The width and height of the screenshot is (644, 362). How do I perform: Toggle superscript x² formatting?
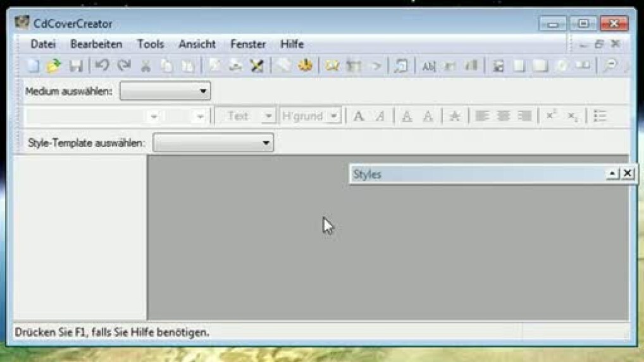pos(551,116)
